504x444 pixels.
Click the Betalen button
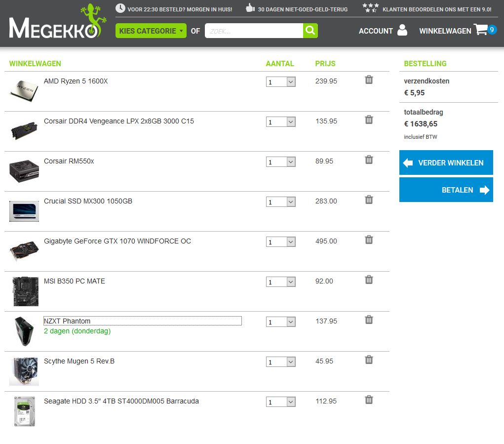point(446,190)
